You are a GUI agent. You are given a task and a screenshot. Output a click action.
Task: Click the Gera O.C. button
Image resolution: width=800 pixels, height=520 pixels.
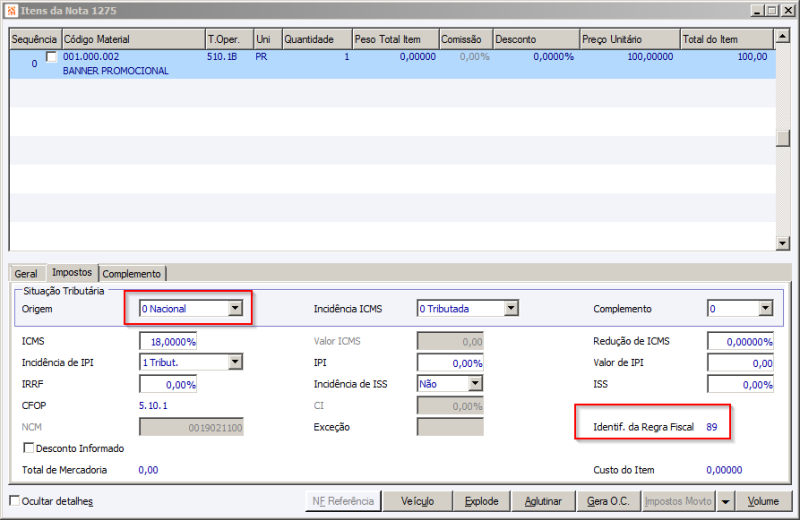click(608, 501)
